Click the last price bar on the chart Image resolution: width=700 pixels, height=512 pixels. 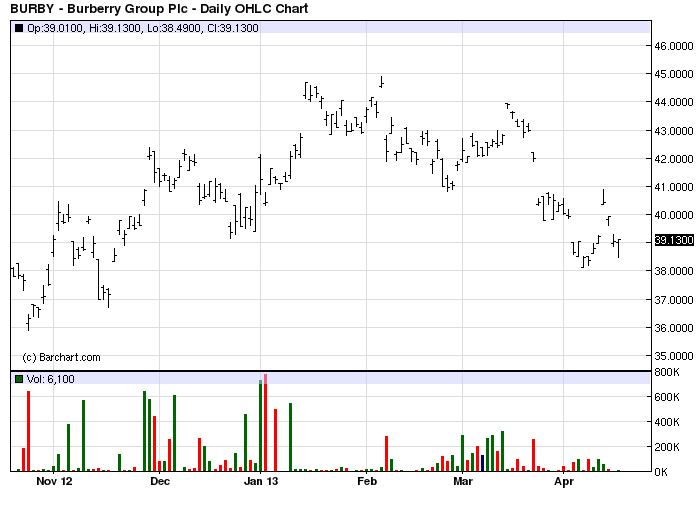pos(619,249)
